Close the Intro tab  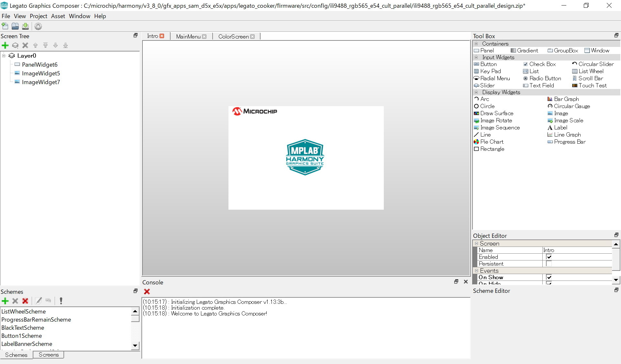tap(162, 36)
